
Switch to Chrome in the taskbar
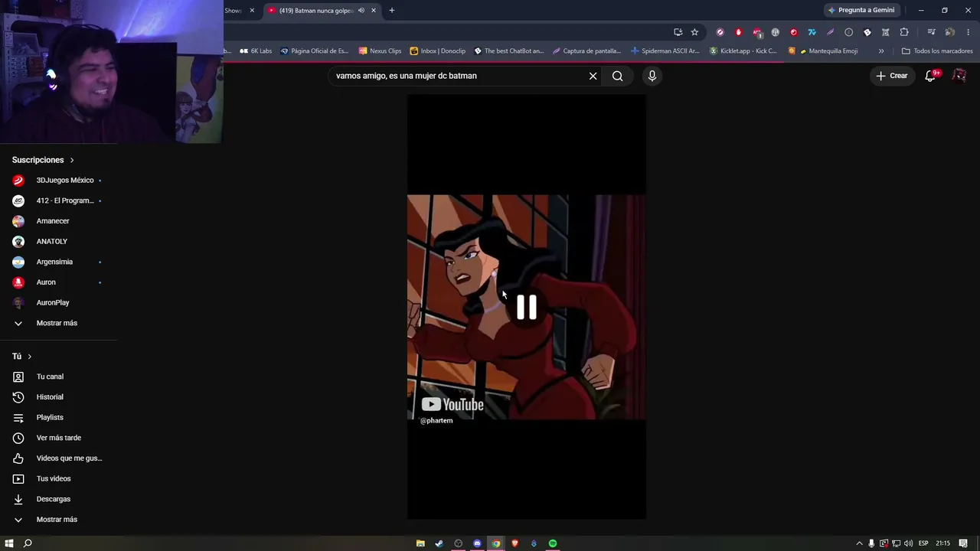point(496,543)
